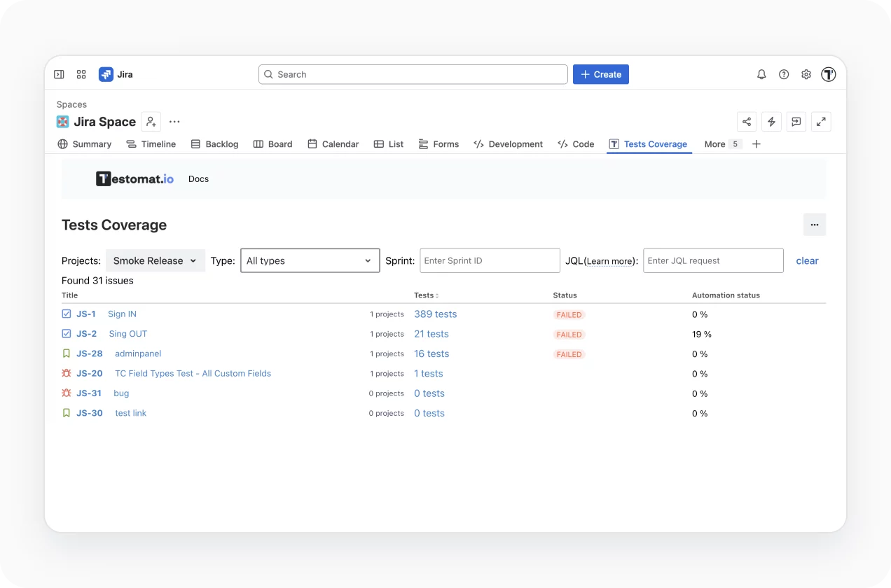
Task: Click the automation lightning bolt icon
Action: pyautogui.click(x=771, y=122)
